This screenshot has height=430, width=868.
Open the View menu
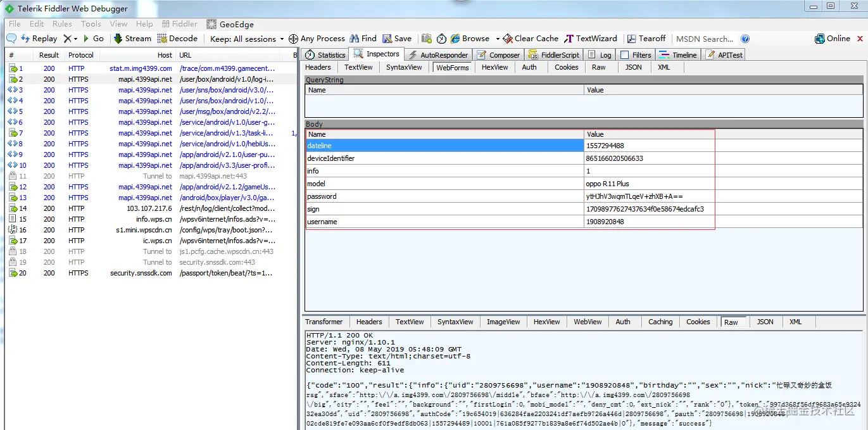click(118, 24)
